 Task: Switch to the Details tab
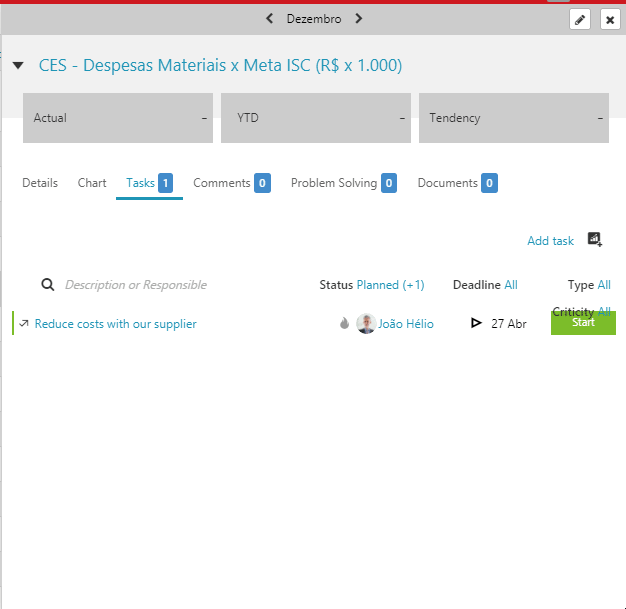click(40, 183)
